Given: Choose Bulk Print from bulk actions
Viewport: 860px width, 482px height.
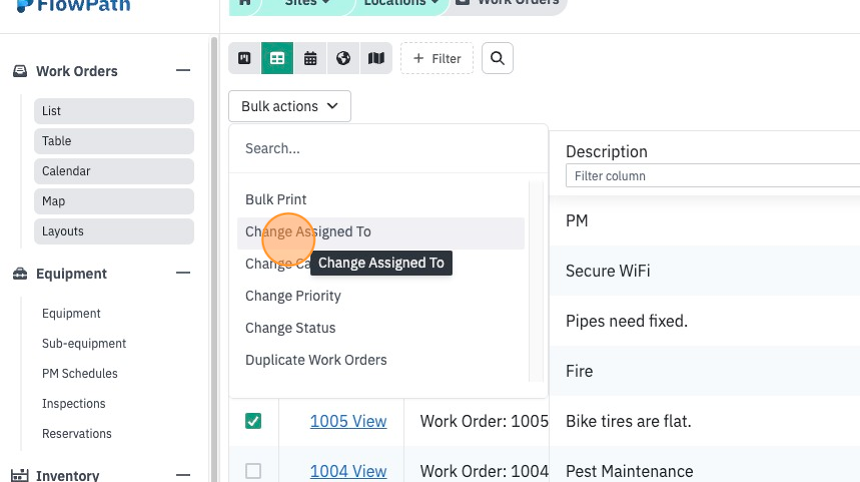Looking at the screenshot, I should (x=381, y=200).
